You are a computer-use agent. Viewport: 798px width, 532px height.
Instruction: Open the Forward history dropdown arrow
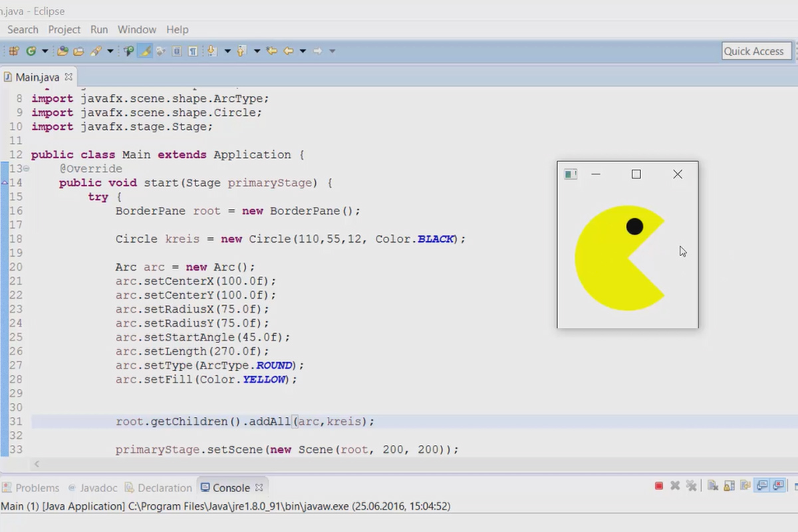(332, 51)
